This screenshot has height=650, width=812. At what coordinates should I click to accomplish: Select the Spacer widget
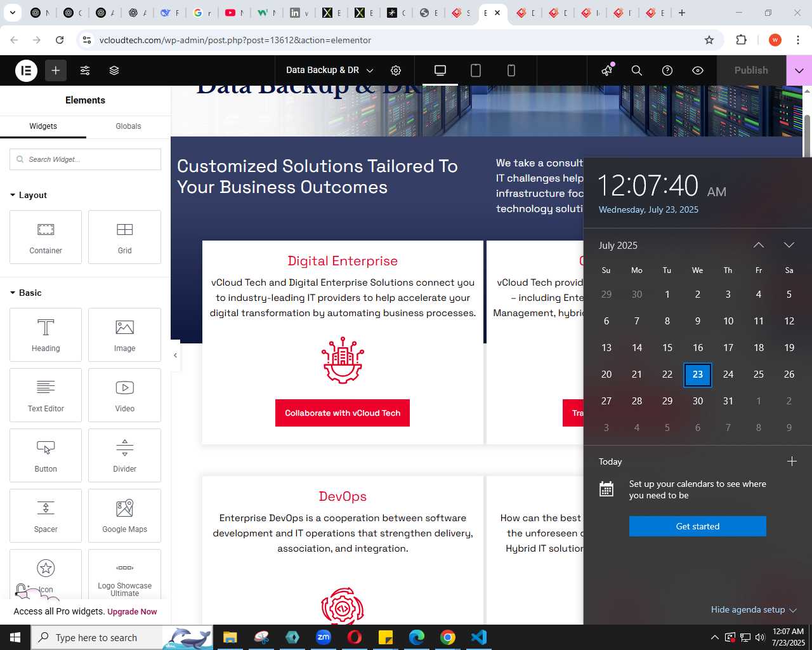coord(46,515)
